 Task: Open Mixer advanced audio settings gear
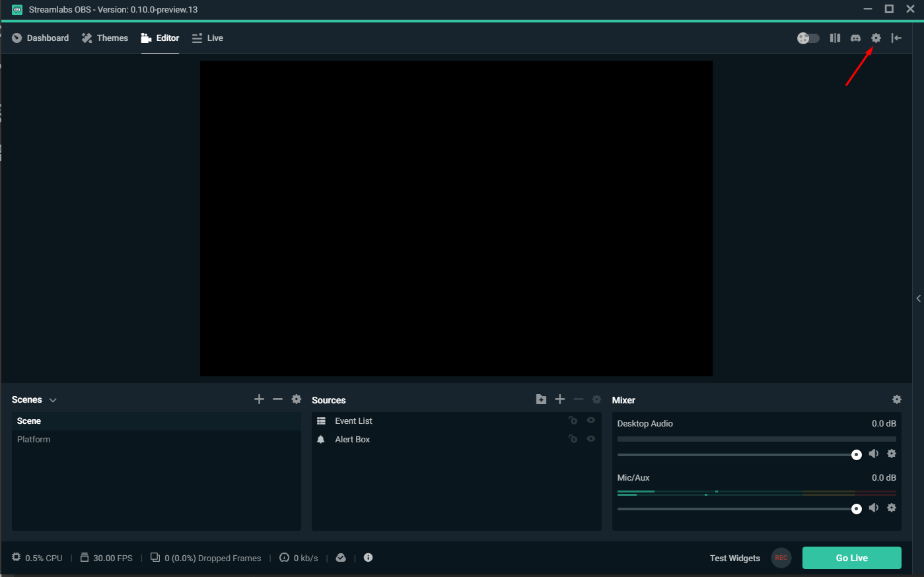coord(896,399)
